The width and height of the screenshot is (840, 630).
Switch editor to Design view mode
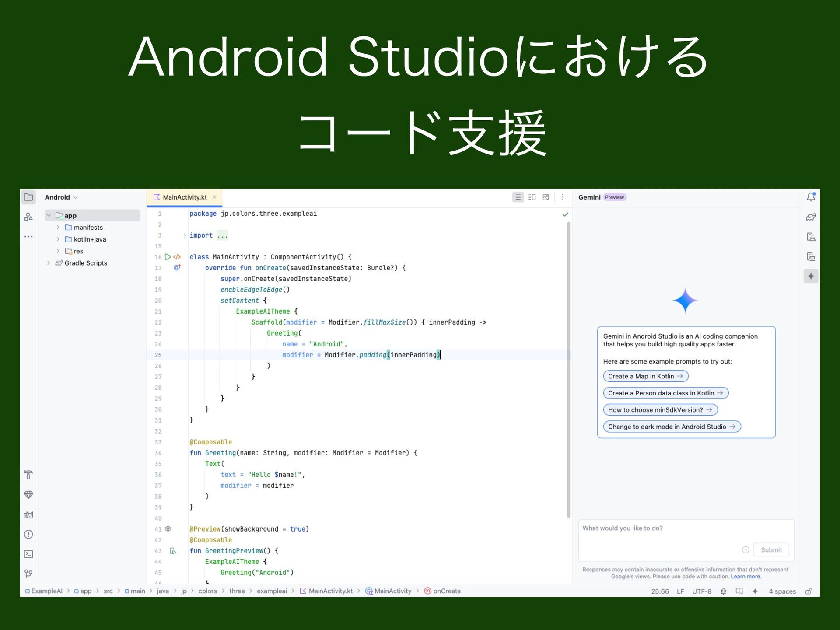pyautogui.click(x=546, y=197)
